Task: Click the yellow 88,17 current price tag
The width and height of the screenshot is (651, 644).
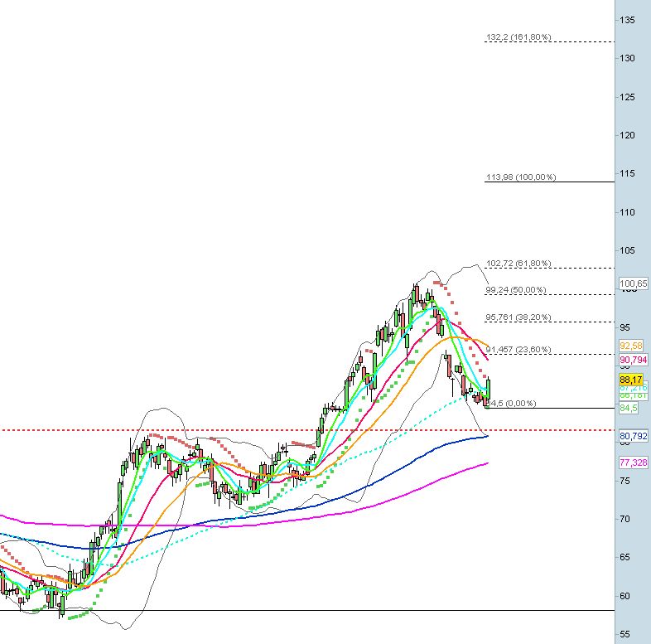Action: tap(631, 380)
